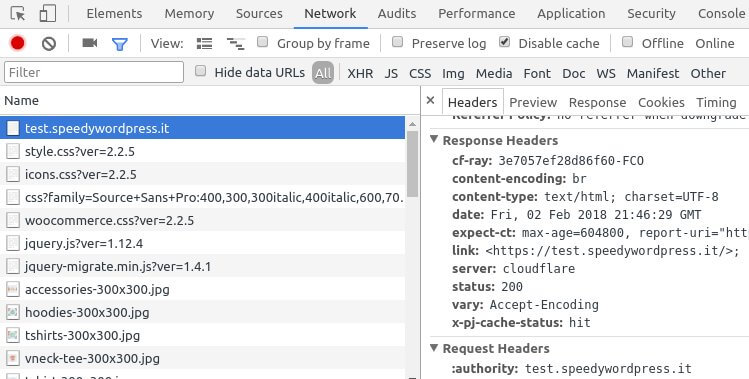Collapse the Response Headers section

pos(434,139)
